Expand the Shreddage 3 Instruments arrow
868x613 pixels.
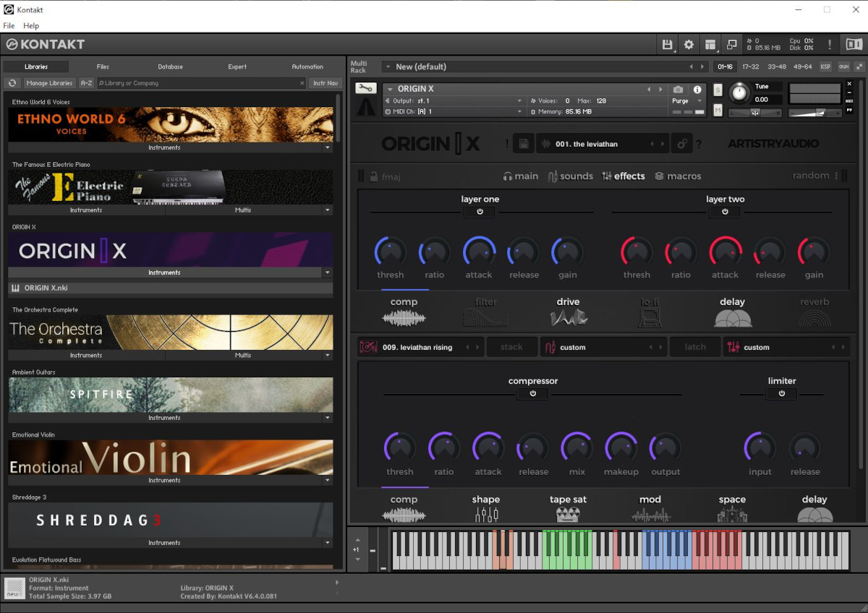pos(328,543)
